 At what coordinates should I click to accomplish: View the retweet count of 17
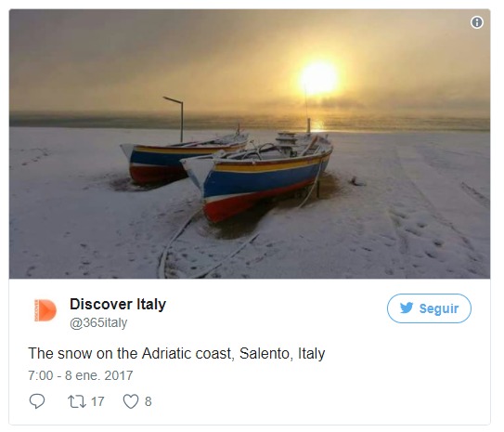coord(97,401)
